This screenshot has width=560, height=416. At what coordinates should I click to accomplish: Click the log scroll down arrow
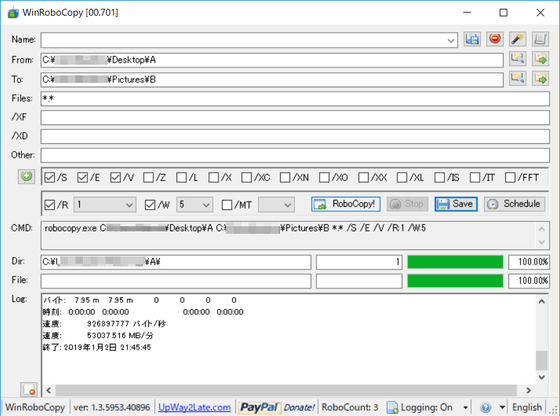pyautogui.click(x=541, y=377)
